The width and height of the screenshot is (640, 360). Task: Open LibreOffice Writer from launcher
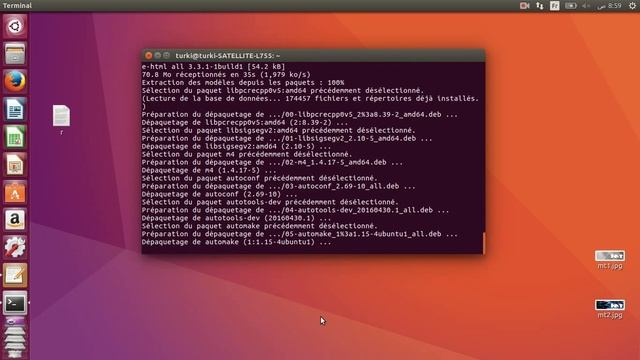[x=15, y=109]
